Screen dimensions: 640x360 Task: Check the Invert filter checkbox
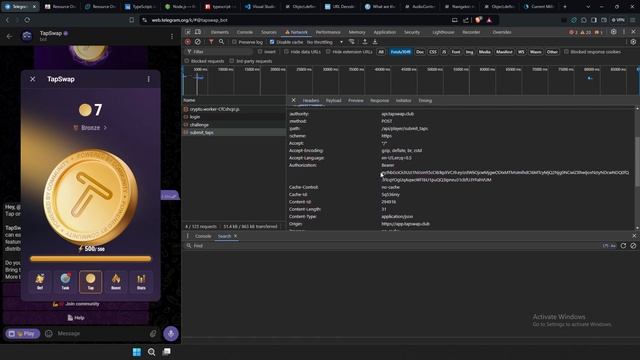(260, 52)
